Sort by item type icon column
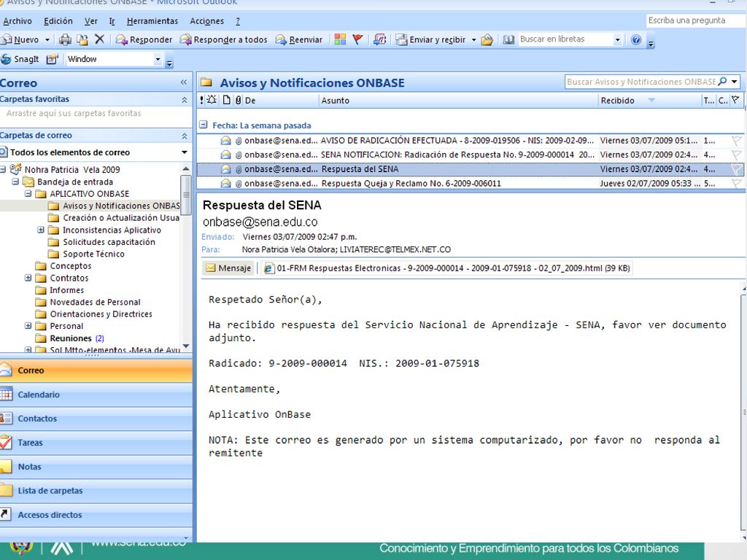This screenshot has width=747, height=560. click(x=227, y=100)
